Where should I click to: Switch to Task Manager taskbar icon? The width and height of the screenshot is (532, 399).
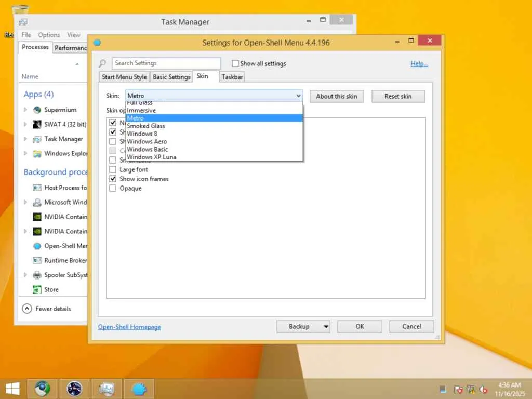point(107,389)
